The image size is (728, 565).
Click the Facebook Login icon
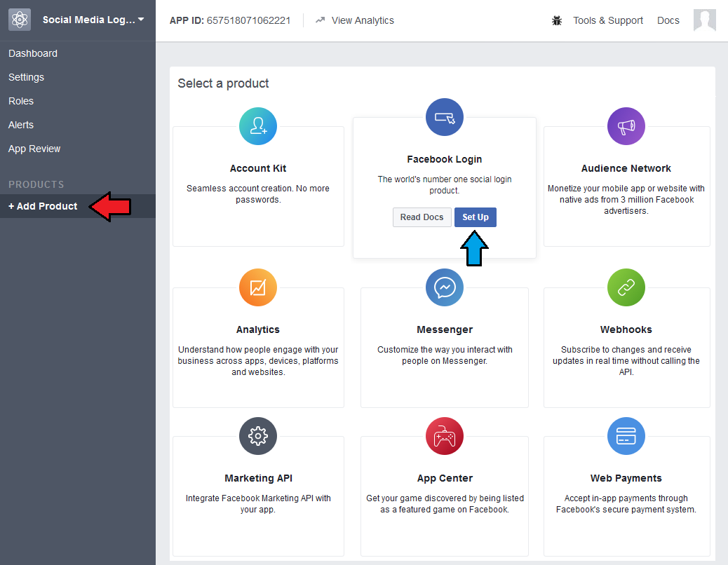445,117
